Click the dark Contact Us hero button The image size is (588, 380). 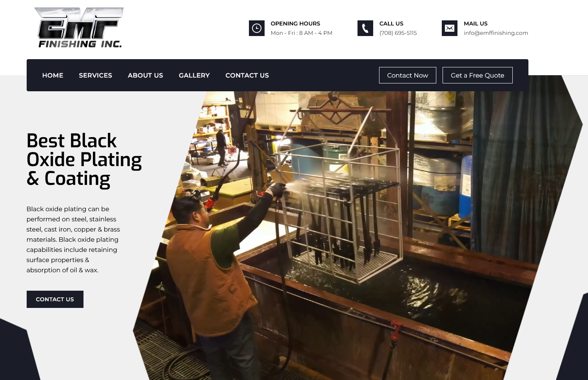click(x=55, y=299)
